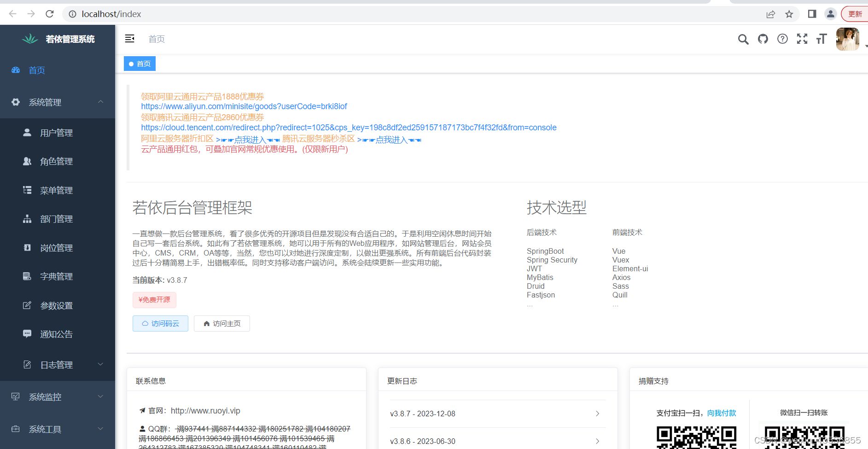
Task: Click the toolbox icon beside 系统工具
Action: tap(16, 429)
